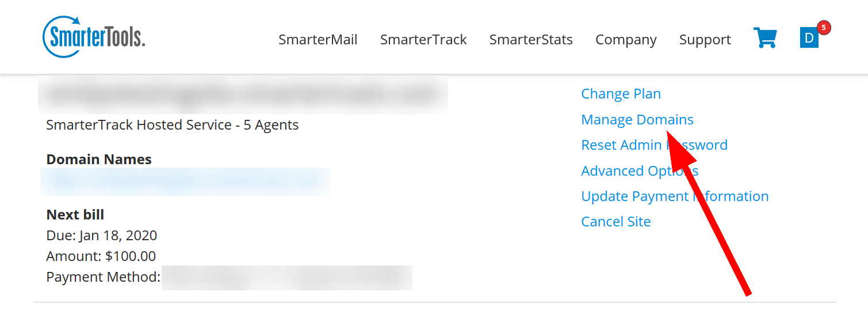Expand the Company menu
The height and width of the screenshot is (318, 868).
(625, 40)
